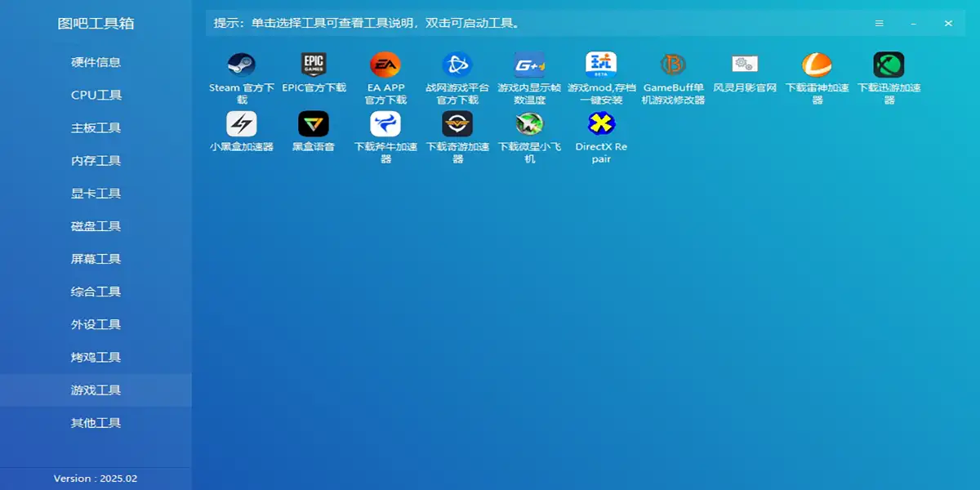Click the 下载迅游加速器 icon
Viewport: 980px width, 490px height.
(889, 65)
